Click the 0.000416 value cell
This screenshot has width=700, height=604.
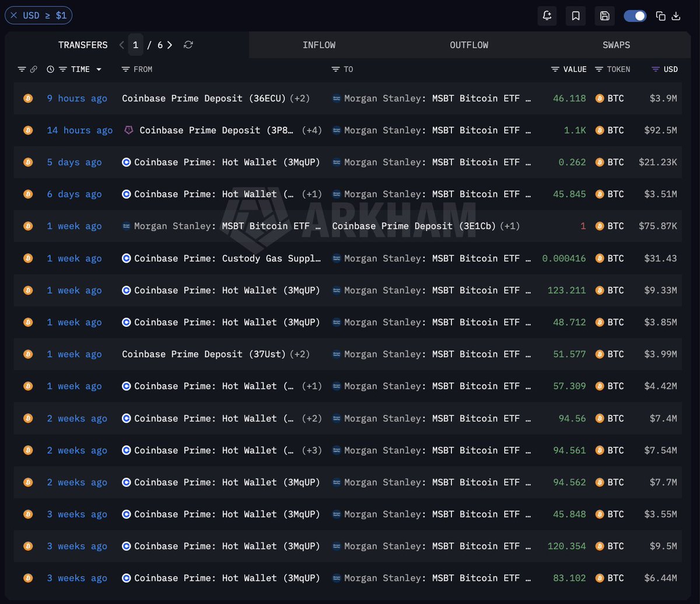[564, 259]
